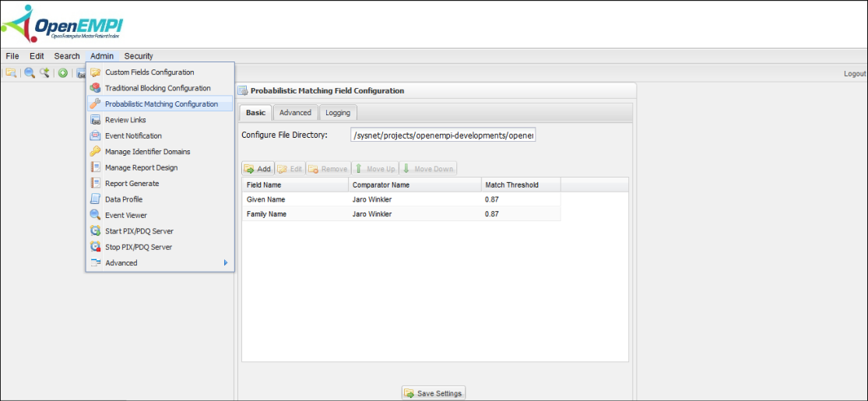
Task: Select Probabilistic Matching Configuration menu entry
Action: (160, 104)
